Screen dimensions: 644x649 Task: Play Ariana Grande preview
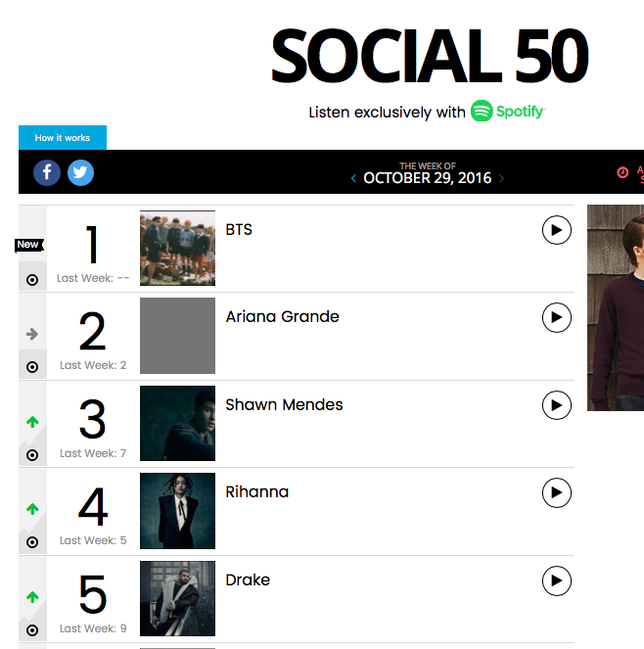(556, 317)
